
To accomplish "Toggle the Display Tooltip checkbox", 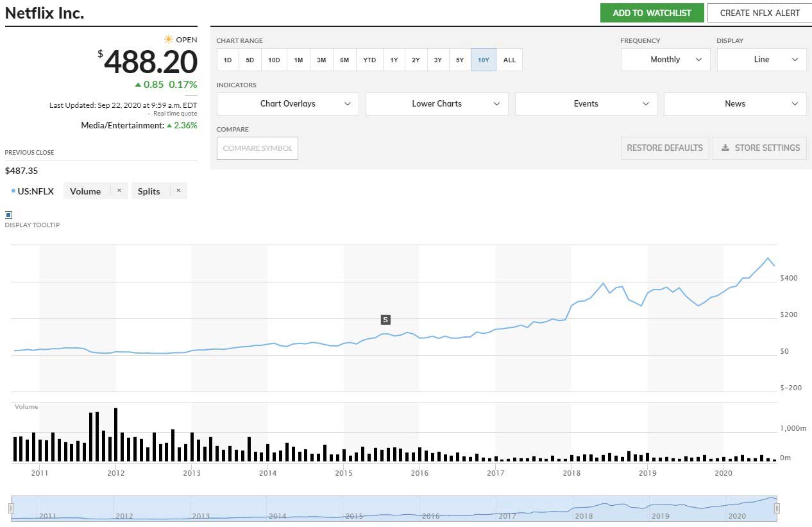I will point(9,215).
